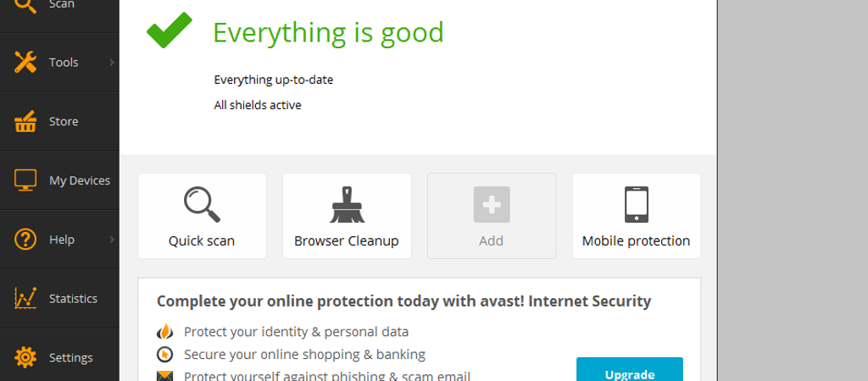
Task: Expand Tools submenu arrow
Action: pyautogui.click(x=112, y=63)
